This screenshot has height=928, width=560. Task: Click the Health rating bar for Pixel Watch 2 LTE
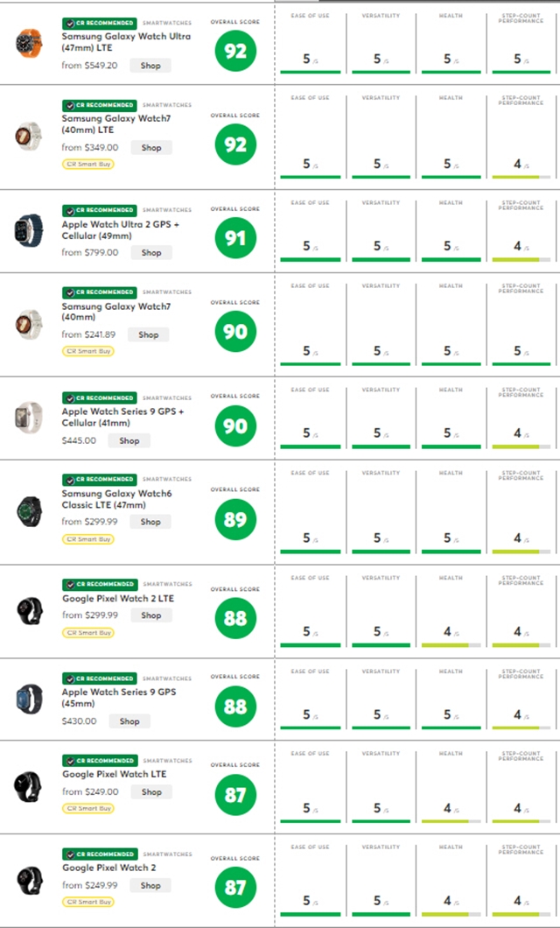[451, 645]
